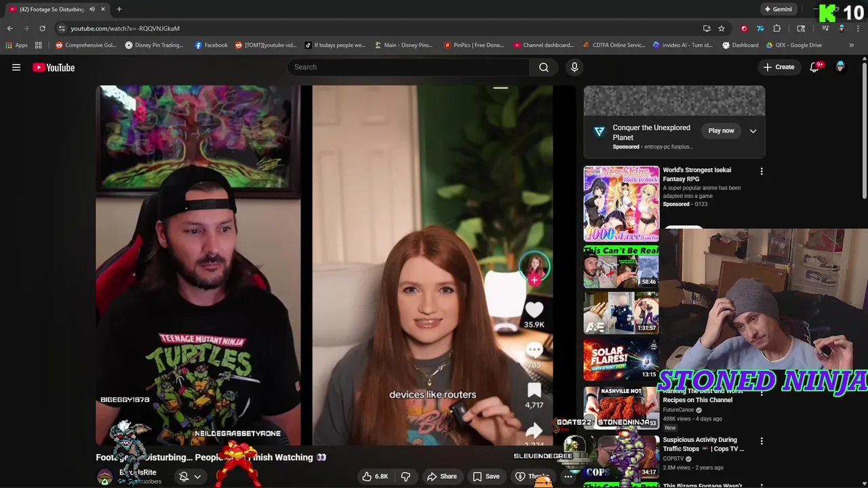Show more bookmarks with the chevron
The width and height of the screenshot is (868, 488).
point(852,45)
